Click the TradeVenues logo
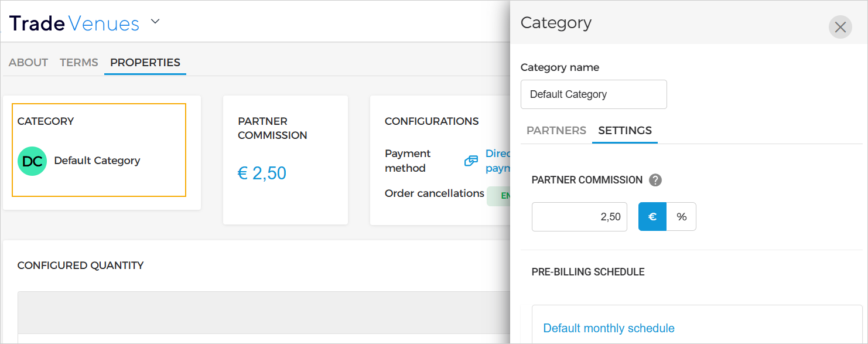This screenshot has width=868, height=344. (74, 23)
